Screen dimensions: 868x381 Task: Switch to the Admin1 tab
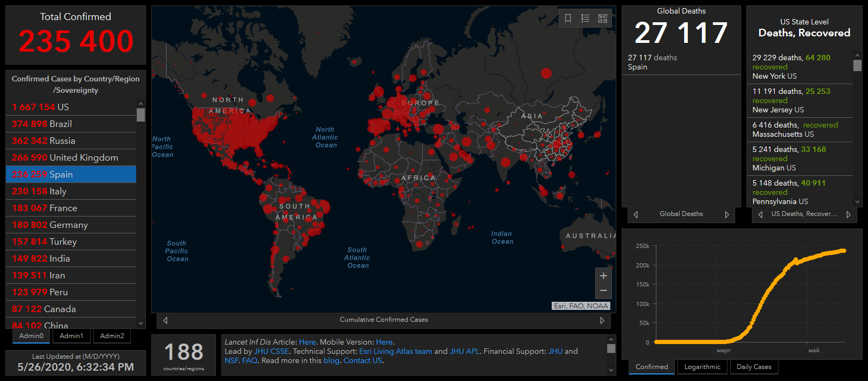coord(72,336)
